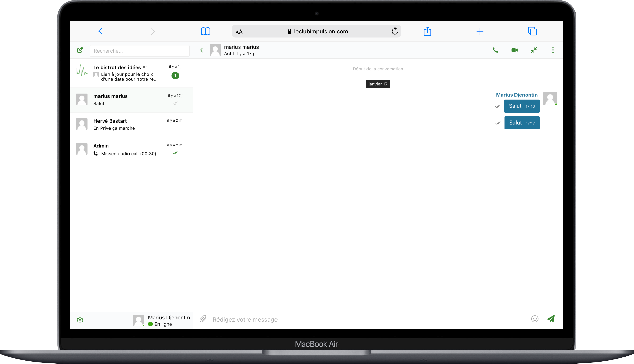The image size is (634, 364).
Task: Reload the page with refresh icon
Action: pos(395,31)
